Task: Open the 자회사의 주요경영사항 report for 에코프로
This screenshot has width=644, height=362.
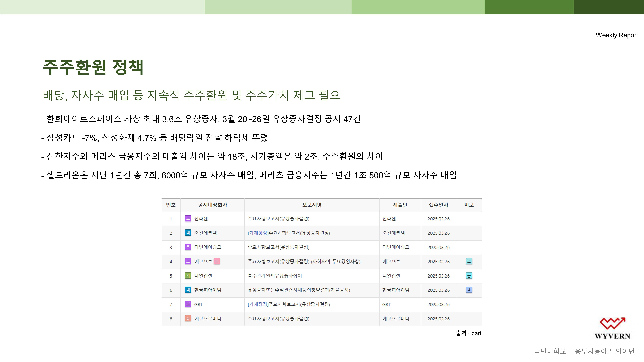Action: click(x=304, y=261)
